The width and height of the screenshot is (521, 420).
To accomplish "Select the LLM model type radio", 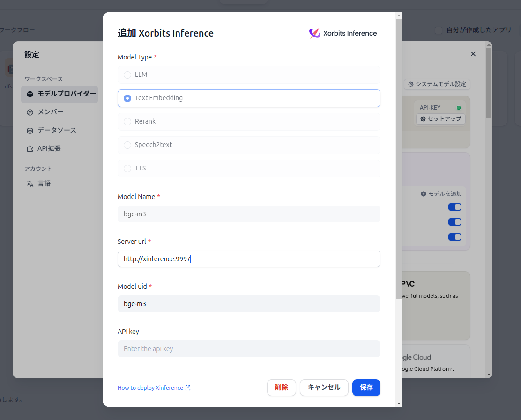I will click(249, 75).
